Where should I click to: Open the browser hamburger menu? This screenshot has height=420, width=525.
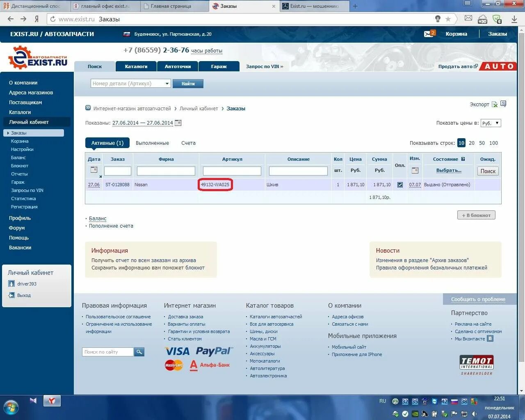(467, 4)
